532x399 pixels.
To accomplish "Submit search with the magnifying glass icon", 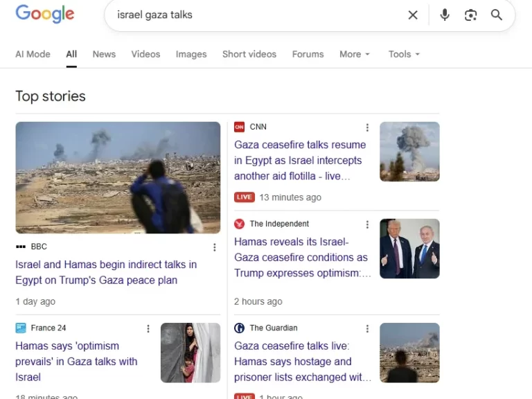I will pos(497,15).
